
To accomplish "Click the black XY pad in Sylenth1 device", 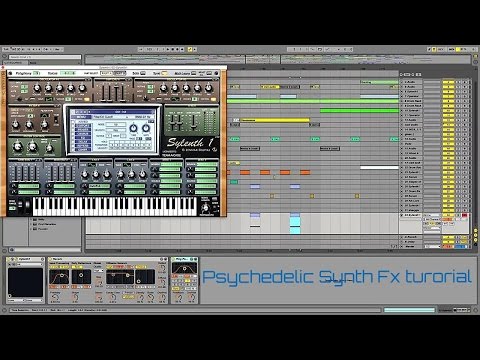I will [x=25, y=282].
